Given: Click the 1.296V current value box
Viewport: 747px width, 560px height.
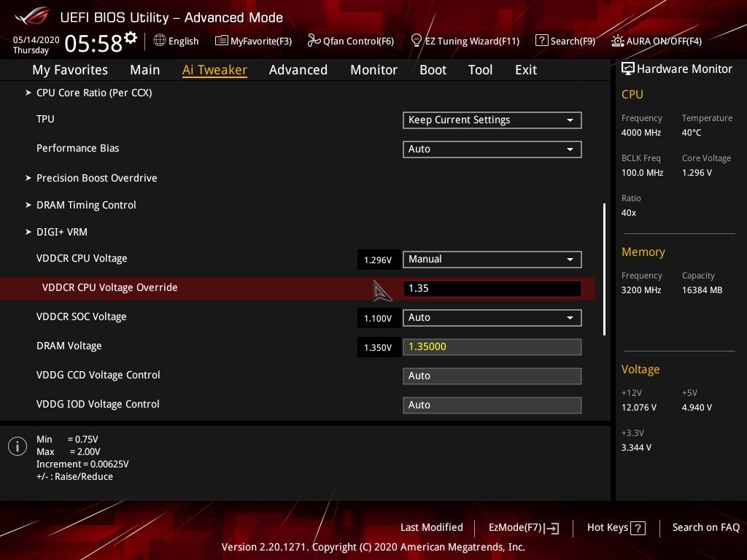Looking at the screenshot, I should (379, 260).
